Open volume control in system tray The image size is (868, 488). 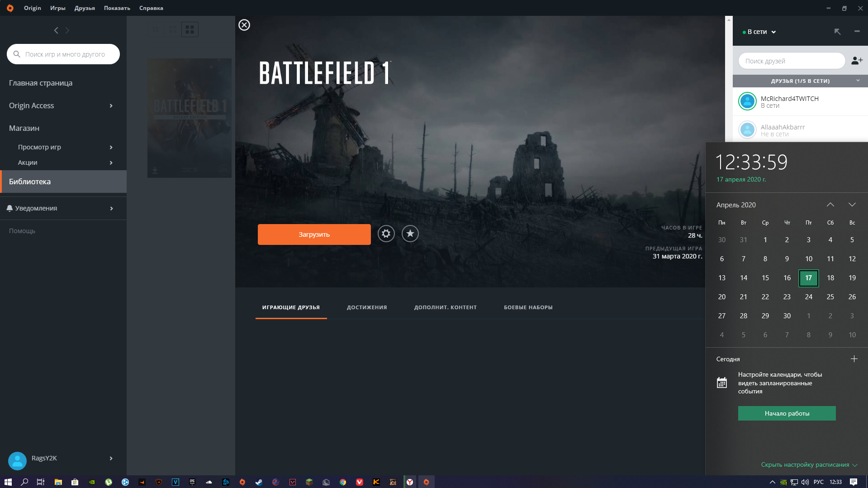point(805,482)
